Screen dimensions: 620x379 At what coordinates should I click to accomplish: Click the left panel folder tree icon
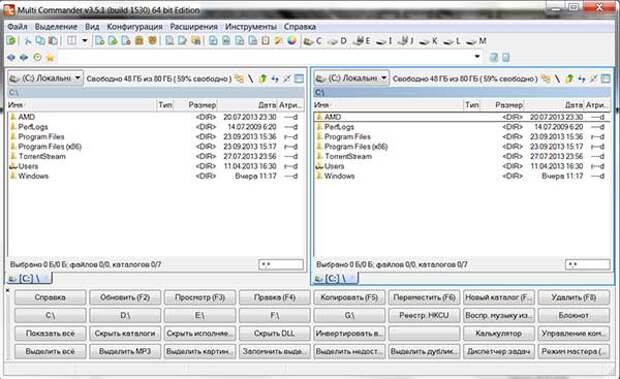tap(239, 79)
